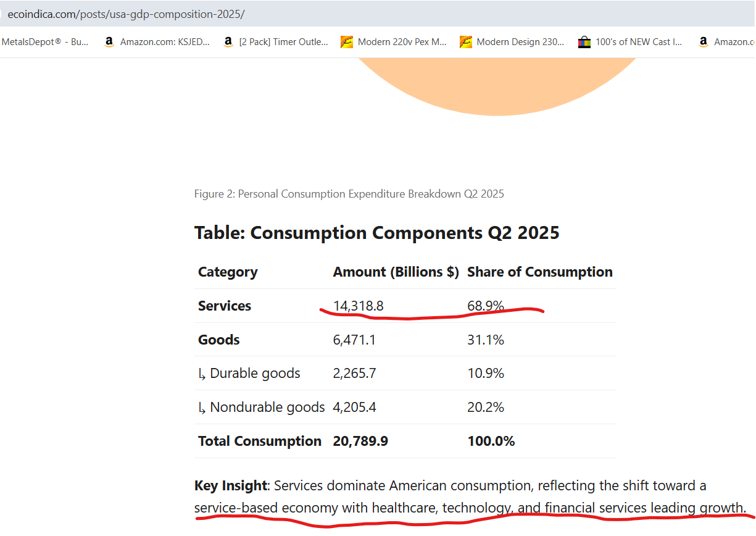Screen dimensions: 756x536
Task: Click the rightmost Amazon bookmark icon
Action: click(x=703, y=42)
